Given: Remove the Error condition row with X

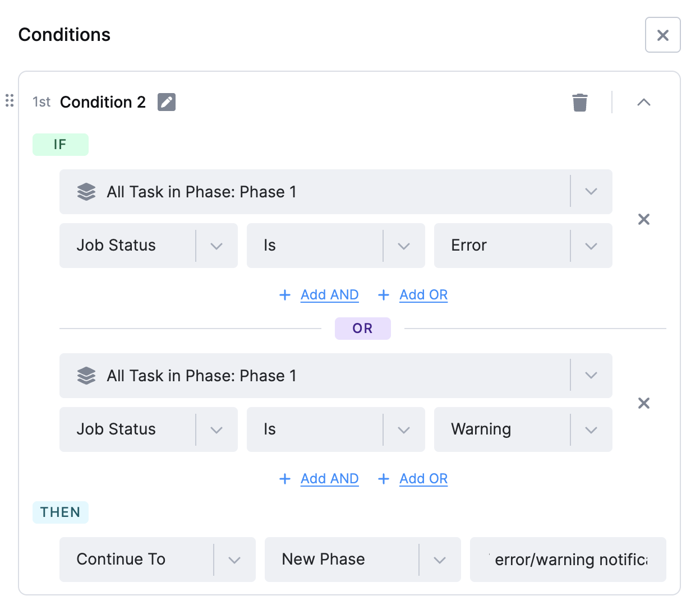Looking at the screenshot, I should pos(644,219).
